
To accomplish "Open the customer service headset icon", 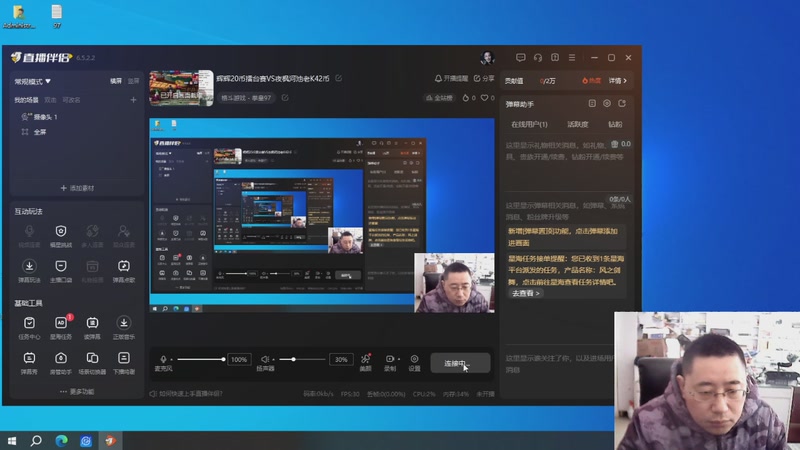I will coord(538,58).
